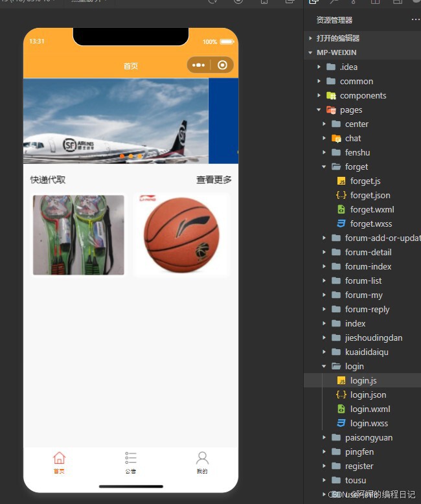Expand the components folder

point(362,95)
